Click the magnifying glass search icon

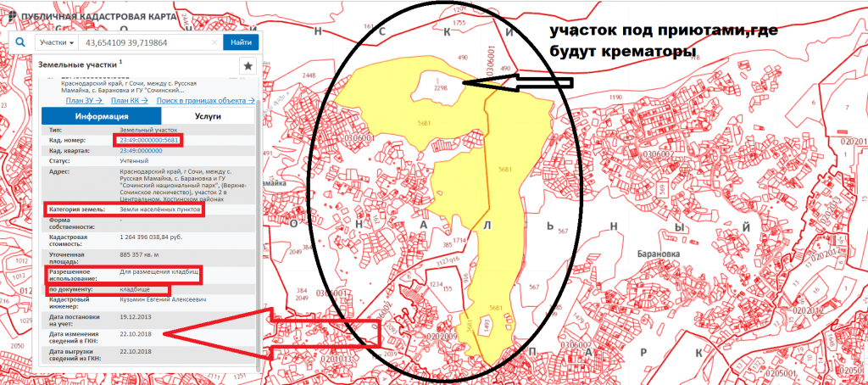coord(19,42)
